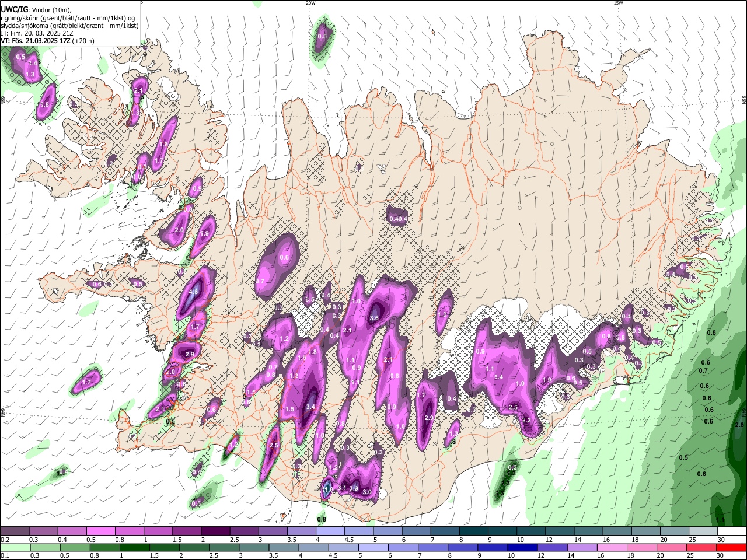Click the '4.8' snowfall value on the map
The image size is (747, 560).
[x=194, y=291]
